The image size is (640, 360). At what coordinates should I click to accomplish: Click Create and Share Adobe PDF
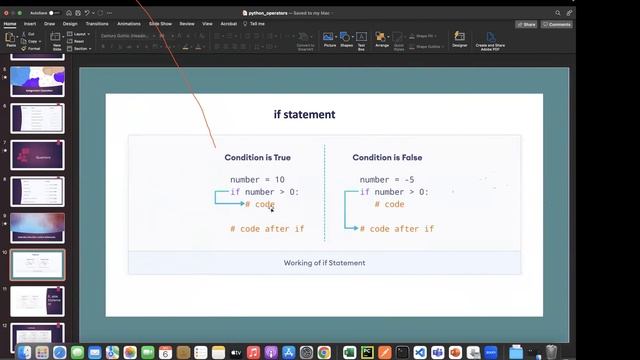(490, 41)
